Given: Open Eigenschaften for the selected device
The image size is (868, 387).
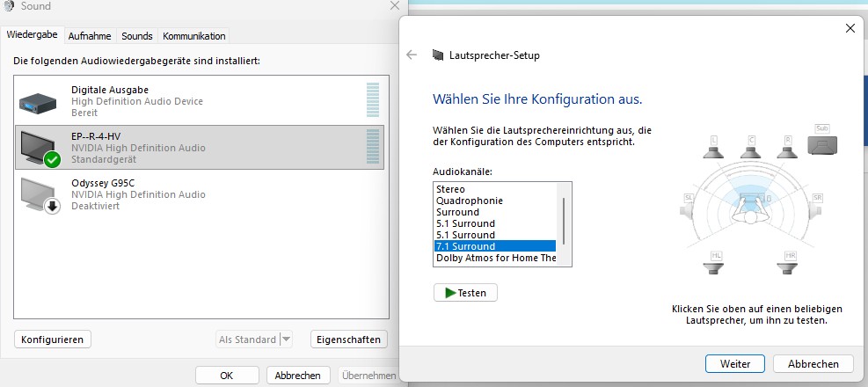Looking at the screenshot, I should point(349,340).
